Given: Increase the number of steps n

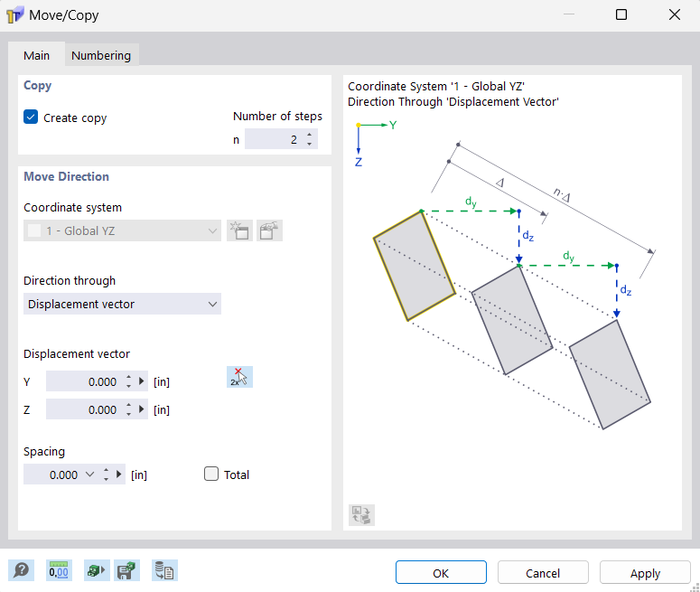Looking at the screenshot, I should click(310, 135).
